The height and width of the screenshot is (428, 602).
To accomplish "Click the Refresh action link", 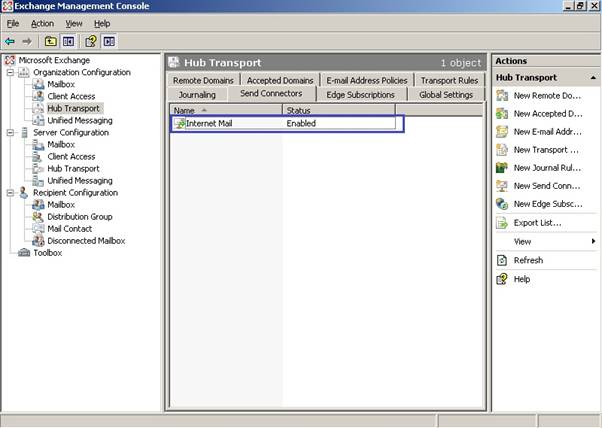I will pyautogui.click(x=528, y=260).
